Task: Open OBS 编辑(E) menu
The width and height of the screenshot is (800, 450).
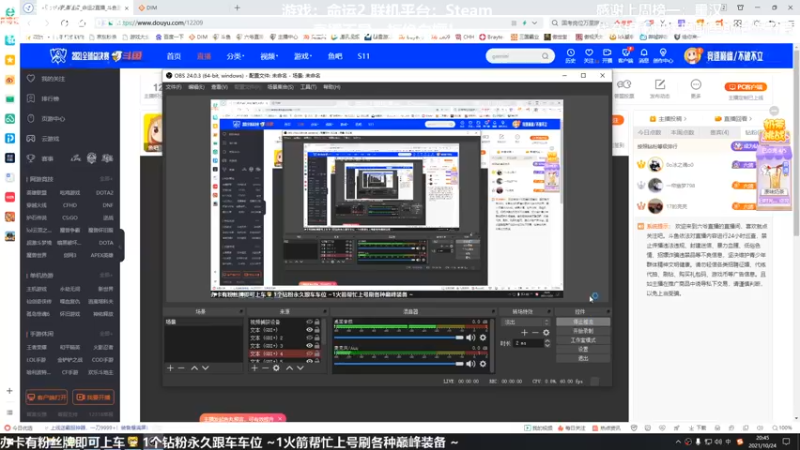Action: [196, 87]
